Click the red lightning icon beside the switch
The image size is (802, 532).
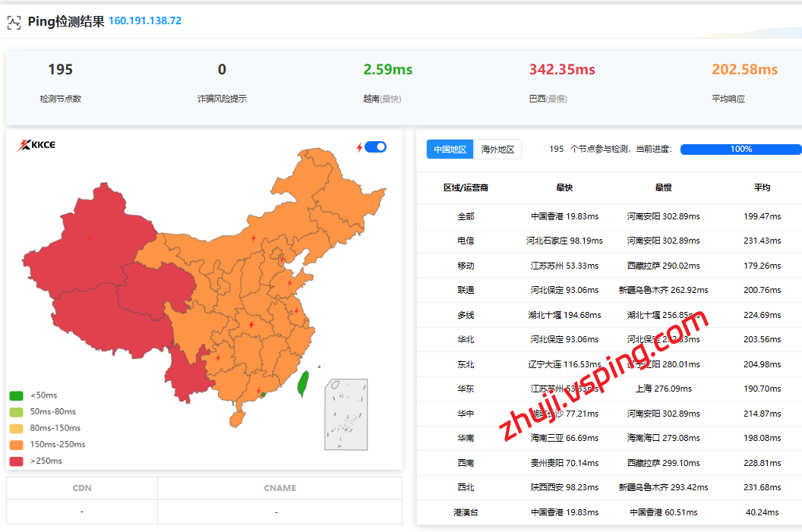pyautogui.click(x=359, y=147)
